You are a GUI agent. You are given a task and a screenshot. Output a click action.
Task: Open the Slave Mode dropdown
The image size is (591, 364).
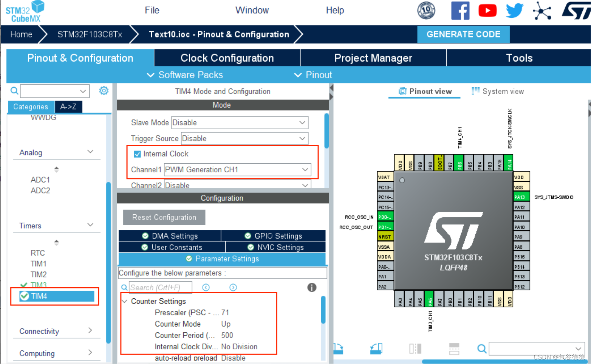click(x=240, y=122)
